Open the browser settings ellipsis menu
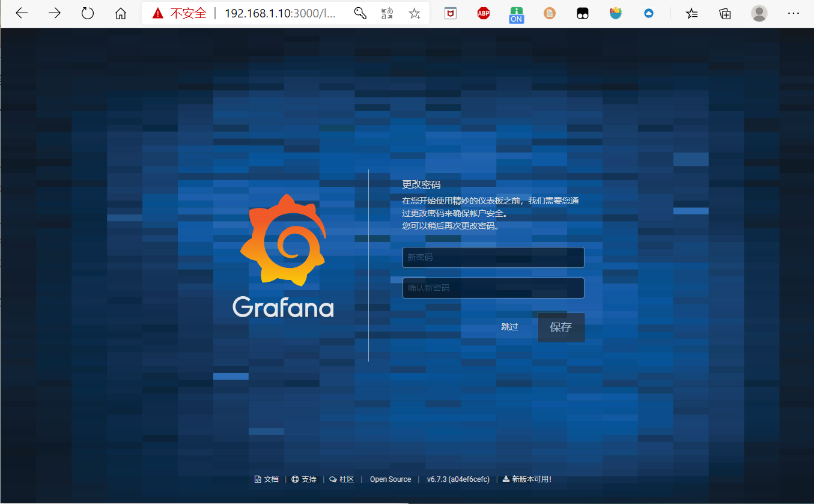This screenshot has width=814, height=504. point(794,13)
